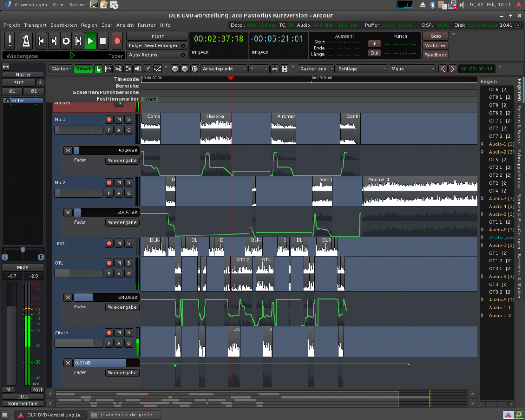
Task: Solo the Text track
Action: coord(128,243)
